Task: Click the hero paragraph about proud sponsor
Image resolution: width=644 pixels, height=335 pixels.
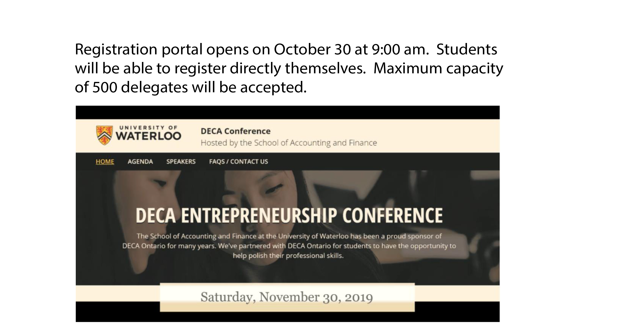Action: tap(289, 246)
